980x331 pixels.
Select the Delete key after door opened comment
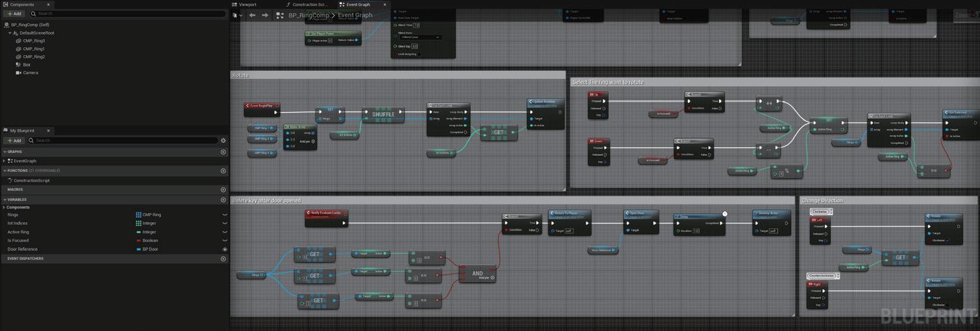pos(267,201)
